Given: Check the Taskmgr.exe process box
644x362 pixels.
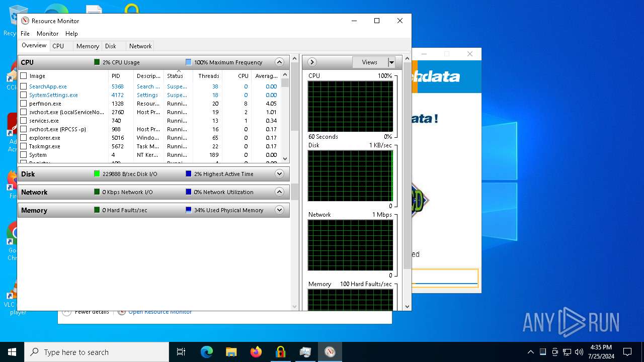Looking at the screenshot, I should 24,146.
